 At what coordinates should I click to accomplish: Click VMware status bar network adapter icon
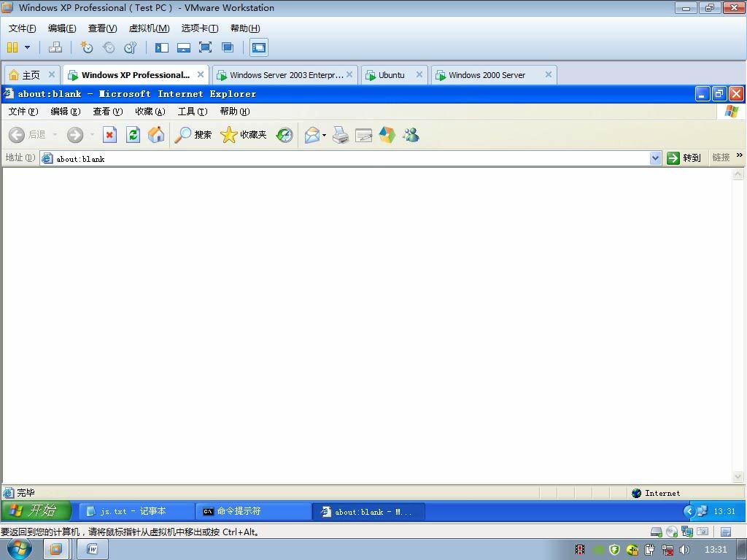pyautogui.click(x=687, y=532)
